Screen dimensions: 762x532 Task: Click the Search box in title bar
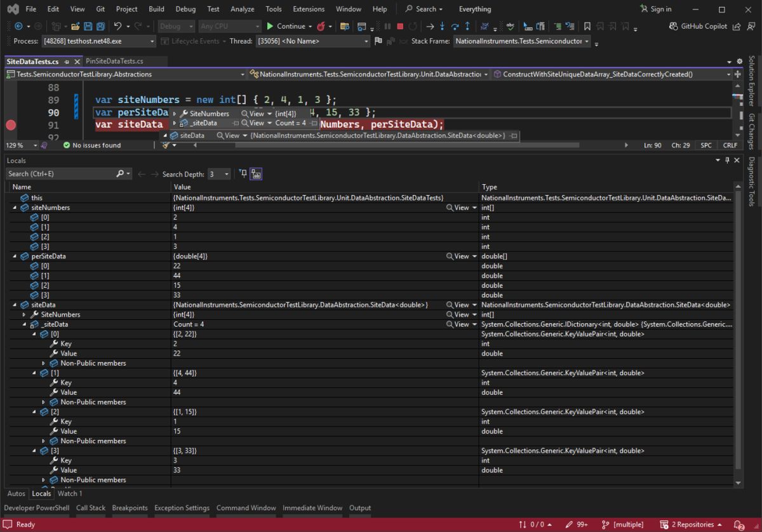[425, 9]
